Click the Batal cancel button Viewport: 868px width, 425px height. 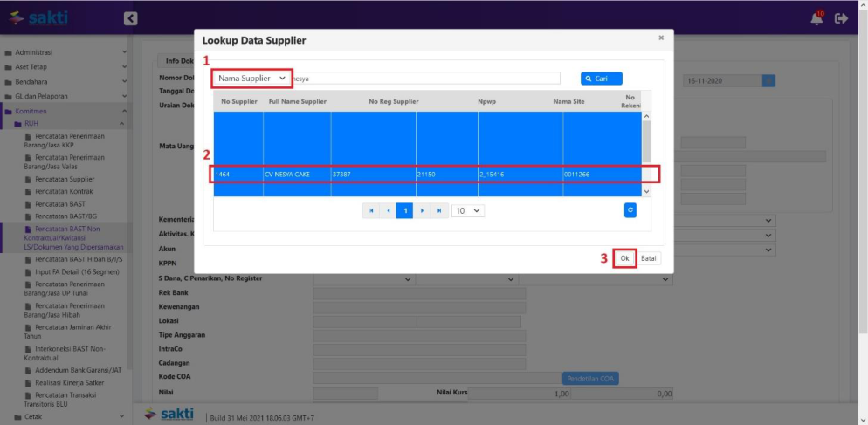tap(649, 258)
